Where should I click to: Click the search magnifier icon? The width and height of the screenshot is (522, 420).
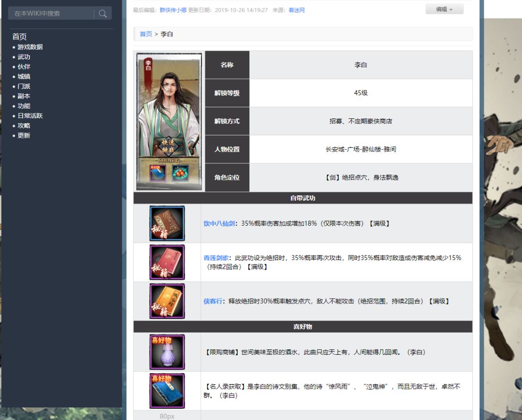(x=102, y=14)
